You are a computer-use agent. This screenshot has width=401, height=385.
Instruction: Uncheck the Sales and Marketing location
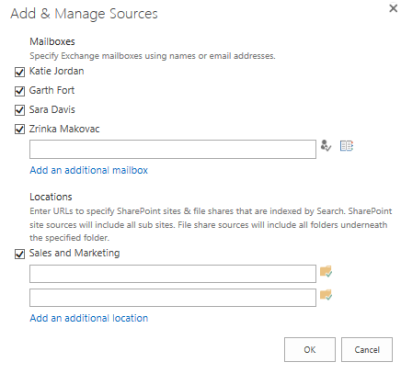point(20,254)
